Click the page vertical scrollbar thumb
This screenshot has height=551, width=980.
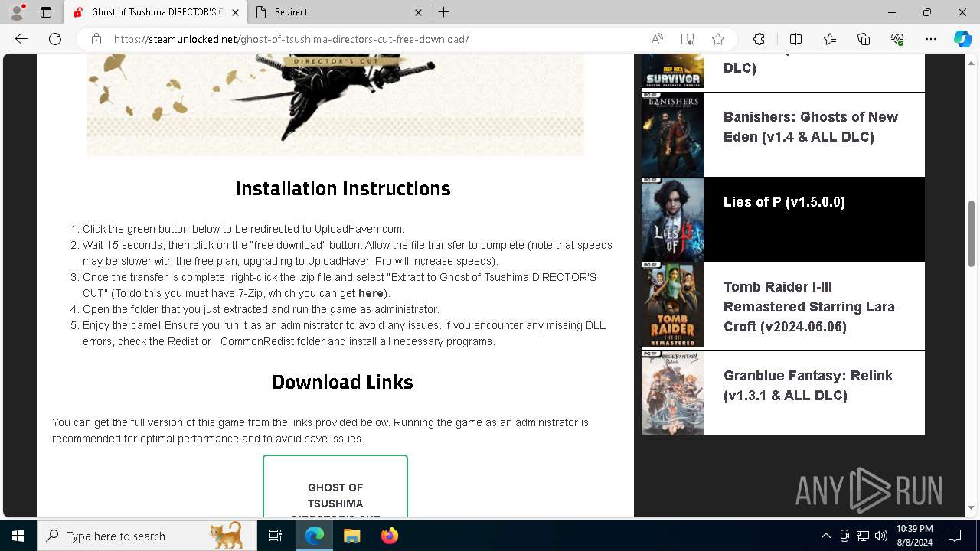click(972, 233)
